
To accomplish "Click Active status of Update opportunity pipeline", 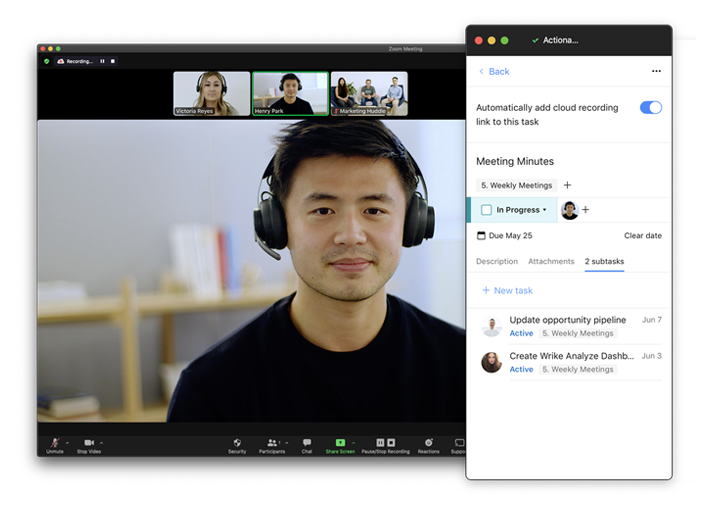I will [x=521, y=333].
